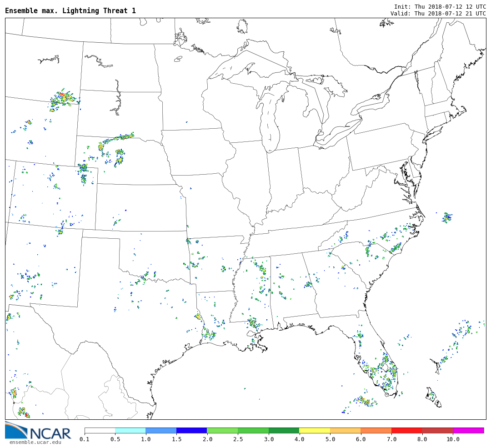This screenshot has height=448, width=491.
Task: Click the colorbar label '1.5'
Action: pos(176,439)
